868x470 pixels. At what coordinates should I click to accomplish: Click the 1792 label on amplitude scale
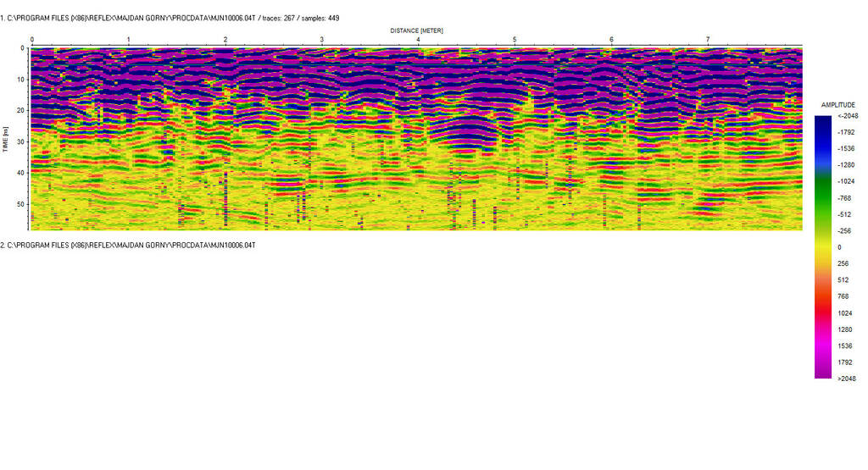pos(844,362)
